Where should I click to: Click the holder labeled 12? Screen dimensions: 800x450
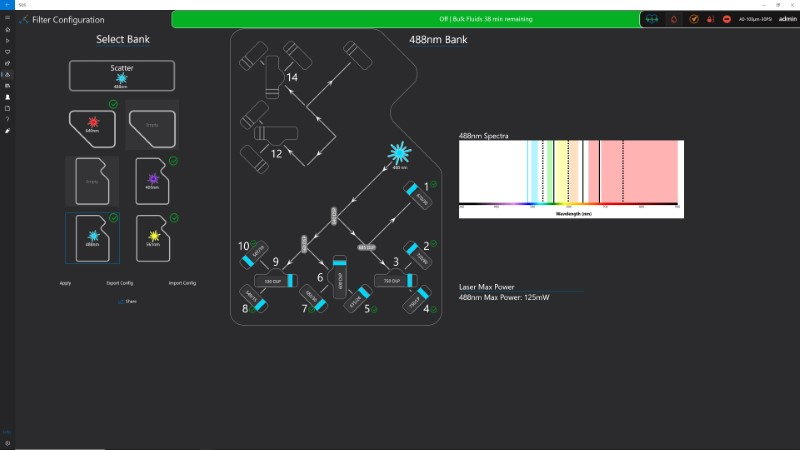pyautogui.click(x=276, y=134)
